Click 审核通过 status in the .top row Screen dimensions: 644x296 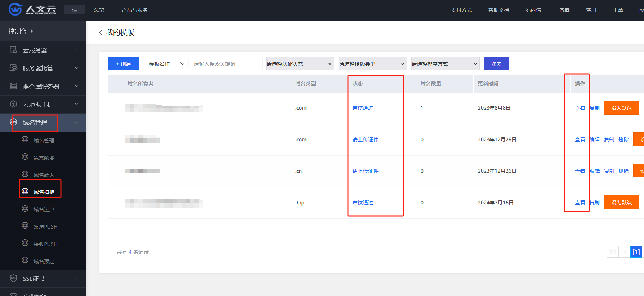pyautogui.click(x=363, y=203)
